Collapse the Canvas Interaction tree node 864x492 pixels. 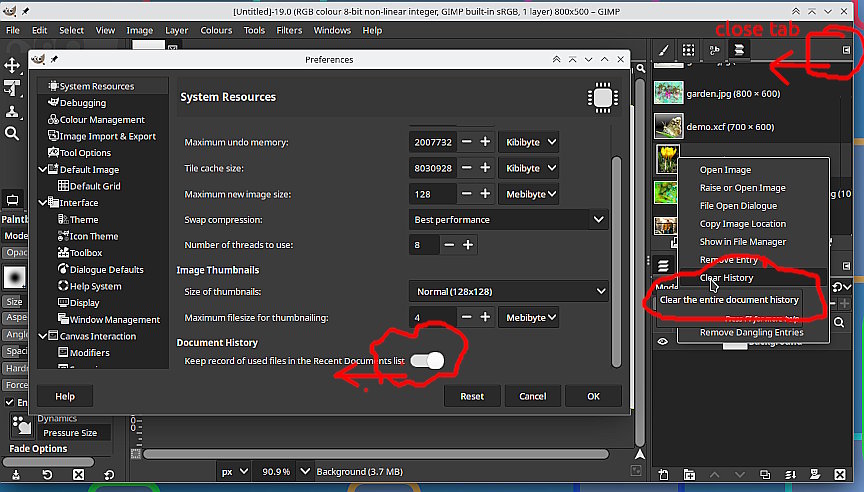tap(42, 336)
